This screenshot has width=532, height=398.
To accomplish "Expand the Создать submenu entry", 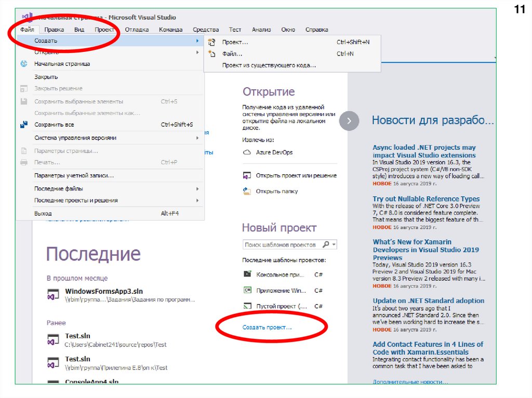I will coord(110,40).
